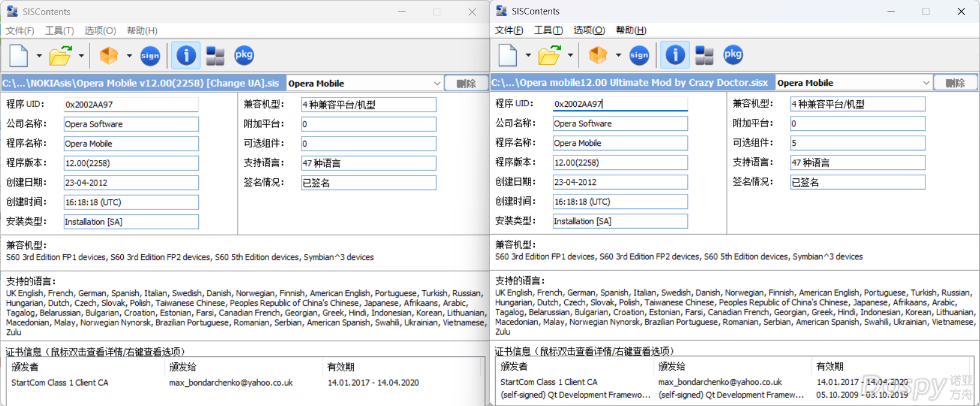Expand package box dropdown arrow, right window
Screen dimensions: 980x406
tap(618, 55)
